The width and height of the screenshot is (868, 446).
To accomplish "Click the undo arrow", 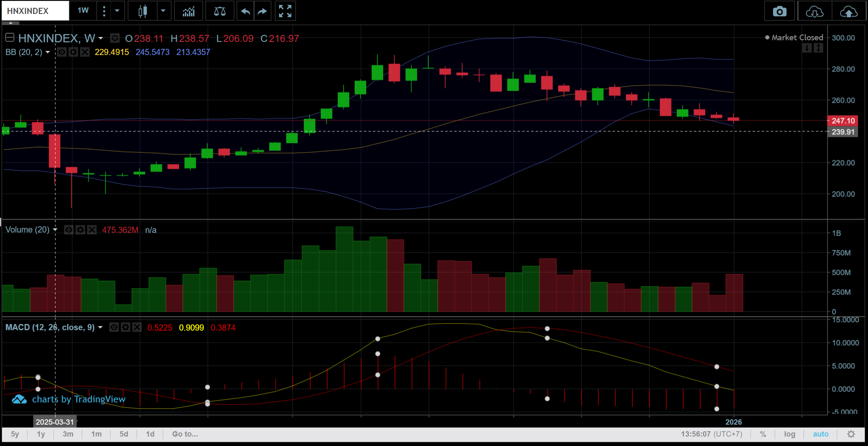I will [245, 11].
